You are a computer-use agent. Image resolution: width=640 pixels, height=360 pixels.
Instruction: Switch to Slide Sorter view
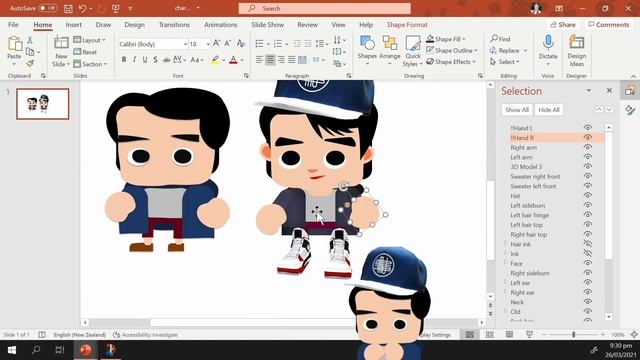(x=489, y=335)
